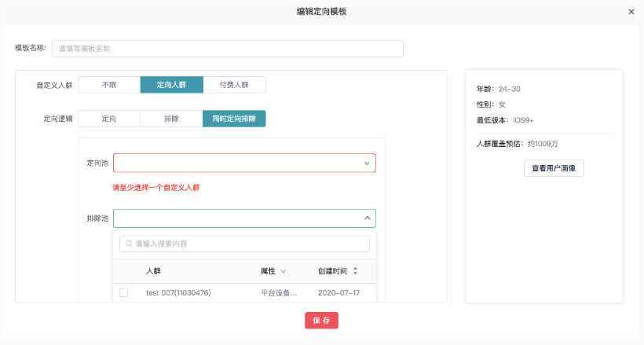Close the 编辑定向模板 dialog
The image size is (644, 345).
(x=631, y=12)
